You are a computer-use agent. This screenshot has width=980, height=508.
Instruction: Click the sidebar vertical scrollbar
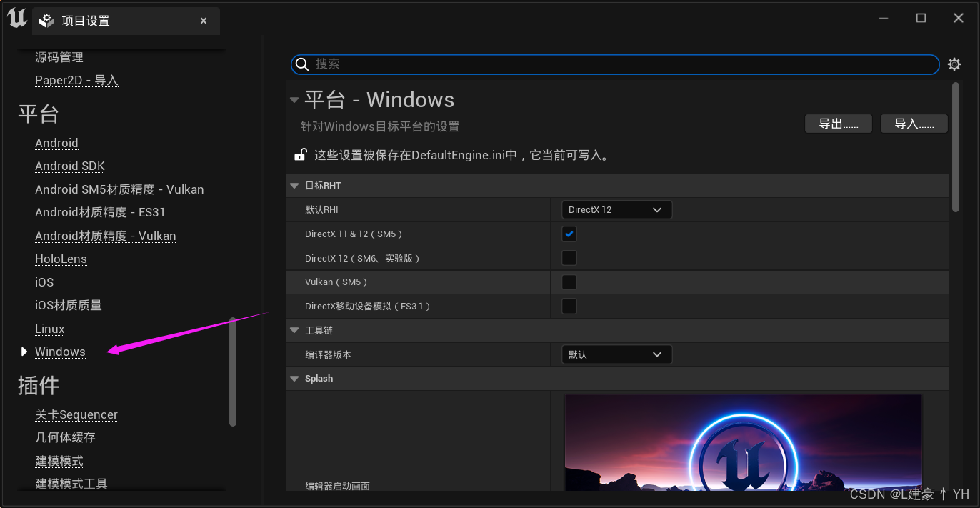click(x=232, y=372)
